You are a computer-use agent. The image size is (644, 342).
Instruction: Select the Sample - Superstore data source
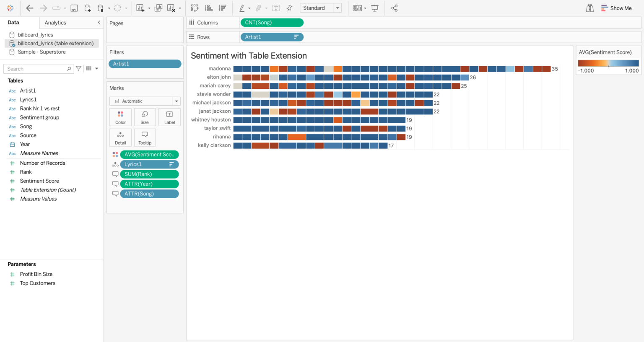(x=42, y=52)
